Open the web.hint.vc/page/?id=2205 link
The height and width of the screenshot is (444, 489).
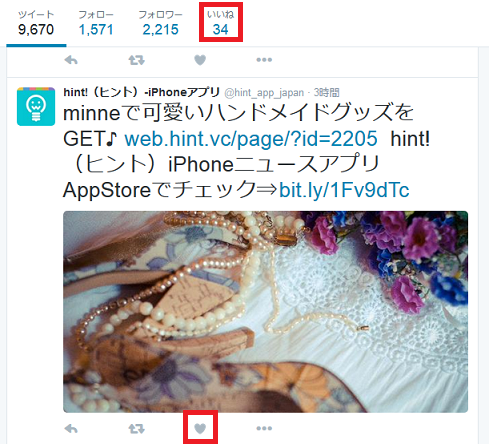[x=251, y=139]
